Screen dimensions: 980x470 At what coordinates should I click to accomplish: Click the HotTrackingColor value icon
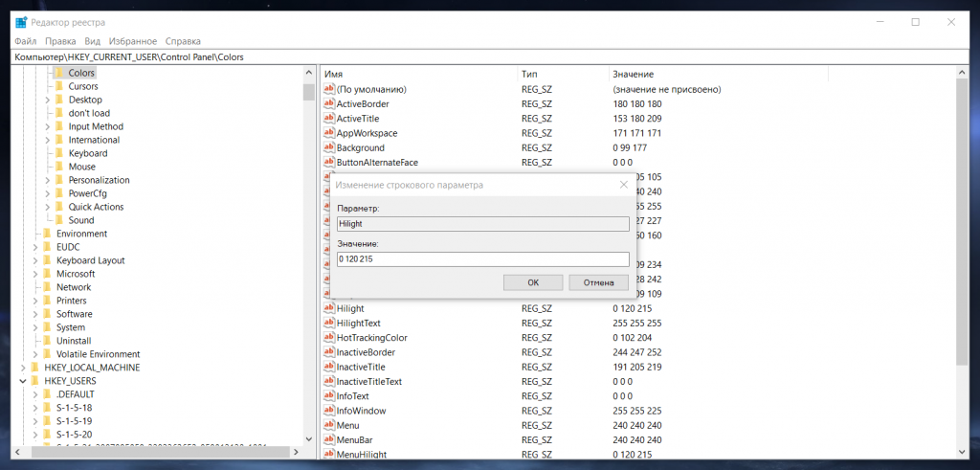pos(329,338)
